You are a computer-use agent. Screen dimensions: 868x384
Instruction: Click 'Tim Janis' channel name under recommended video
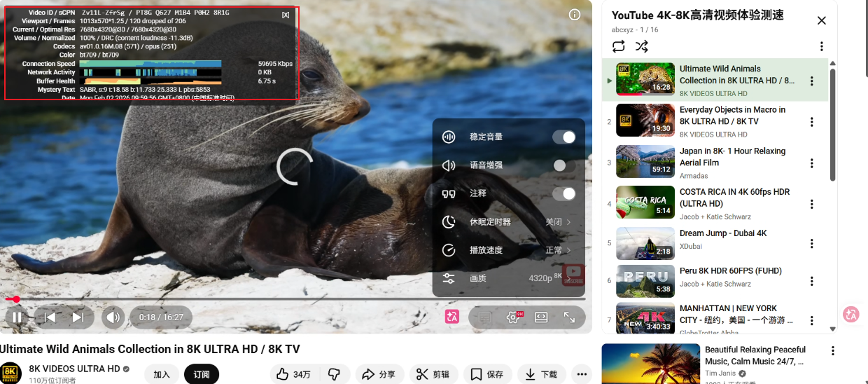click(720, 373)
